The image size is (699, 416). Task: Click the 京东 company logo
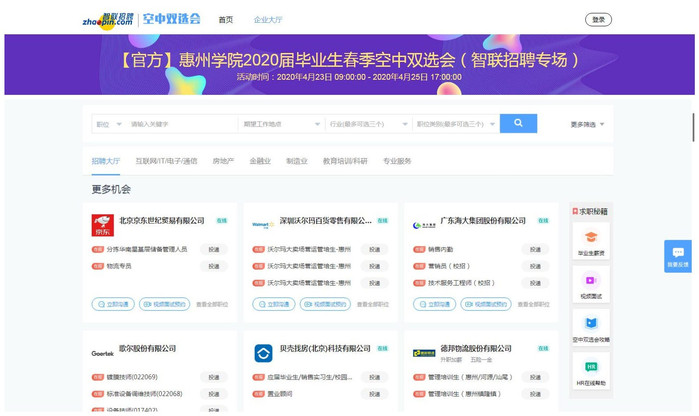(102, 225)
